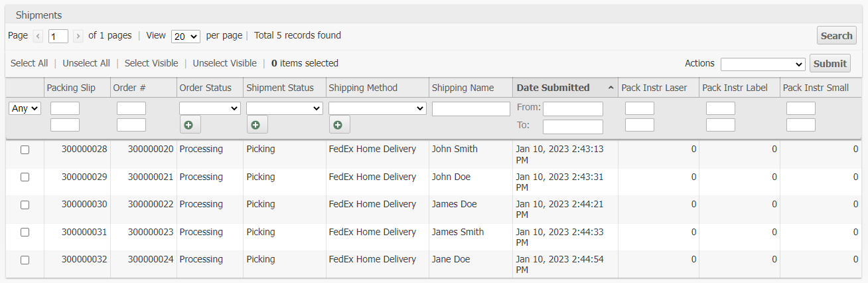The image size is (868, 283).
Task: Expand the Shipping Method filter dropdown
Action: click(377, 108)
